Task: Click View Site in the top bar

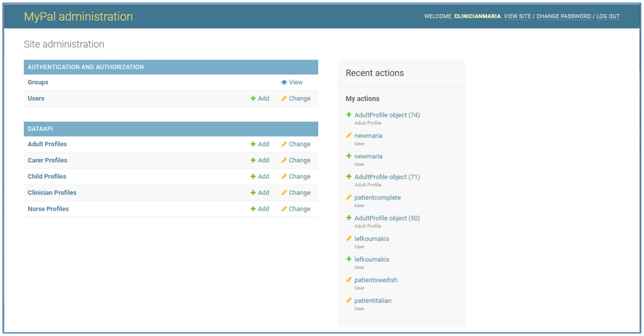Action: coord(517,16)
